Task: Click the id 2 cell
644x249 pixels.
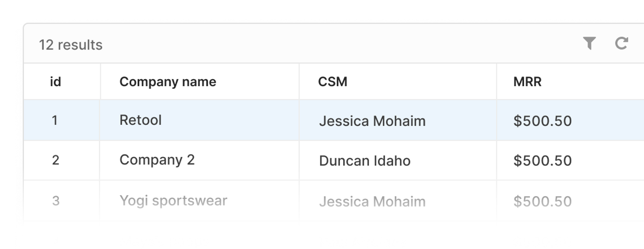Action: tap(55, 160)
